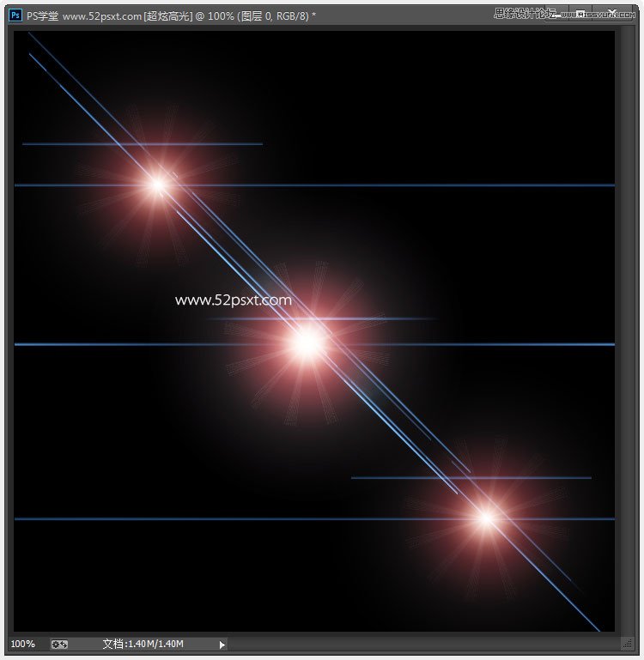Screen dimensions: 644x660
Task: Expand the status bar info arrow menu
Action: coord(222,644)
